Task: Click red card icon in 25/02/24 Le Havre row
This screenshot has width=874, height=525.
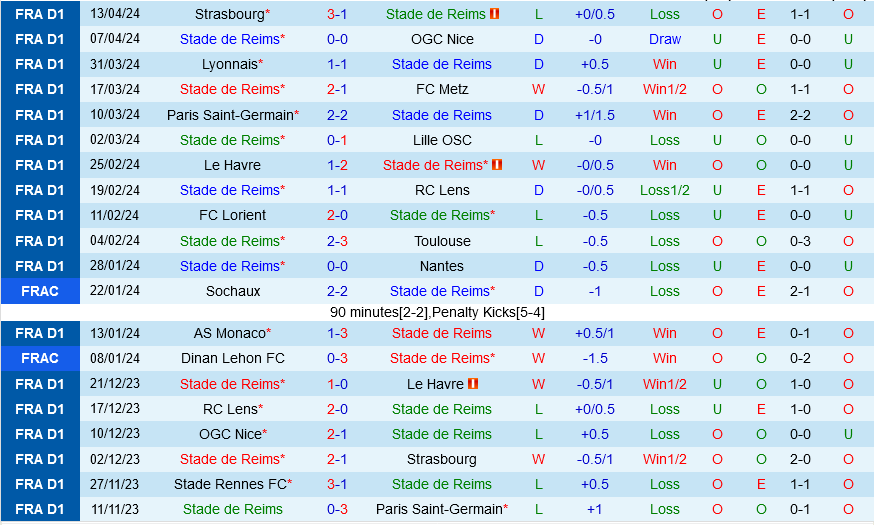Action: 497,165
